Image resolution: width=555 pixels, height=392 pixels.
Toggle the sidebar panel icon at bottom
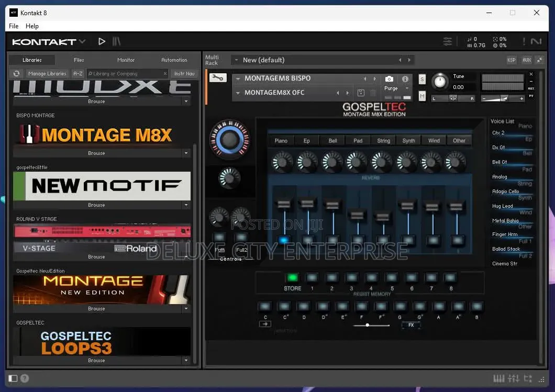click(x=13, y=378)
